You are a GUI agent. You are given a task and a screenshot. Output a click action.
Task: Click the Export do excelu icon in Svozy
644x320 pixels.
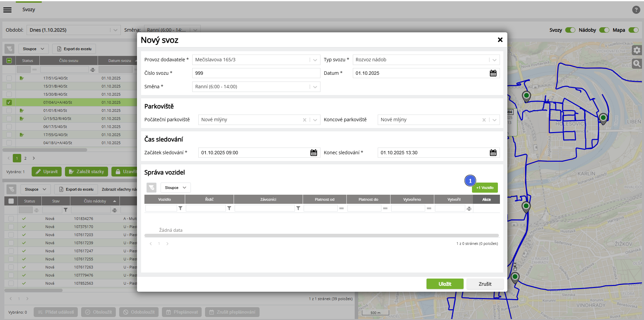coord(59,49)
